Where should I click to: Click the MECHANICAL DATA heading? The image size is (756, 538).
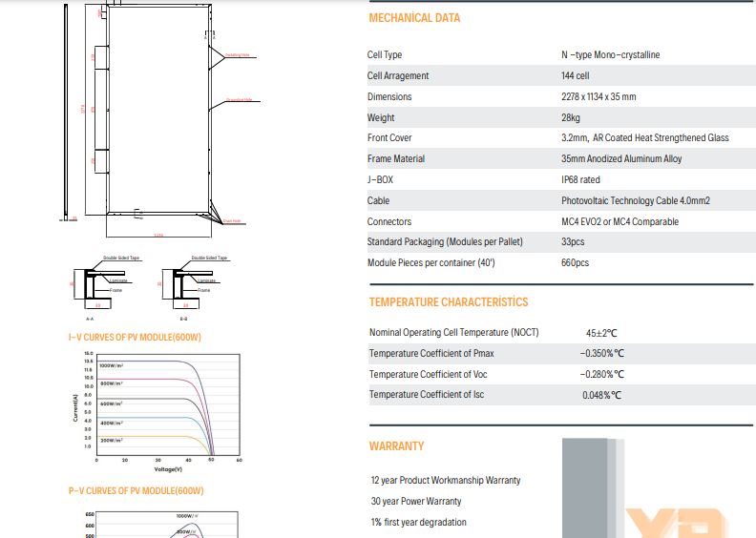(414, 18)
